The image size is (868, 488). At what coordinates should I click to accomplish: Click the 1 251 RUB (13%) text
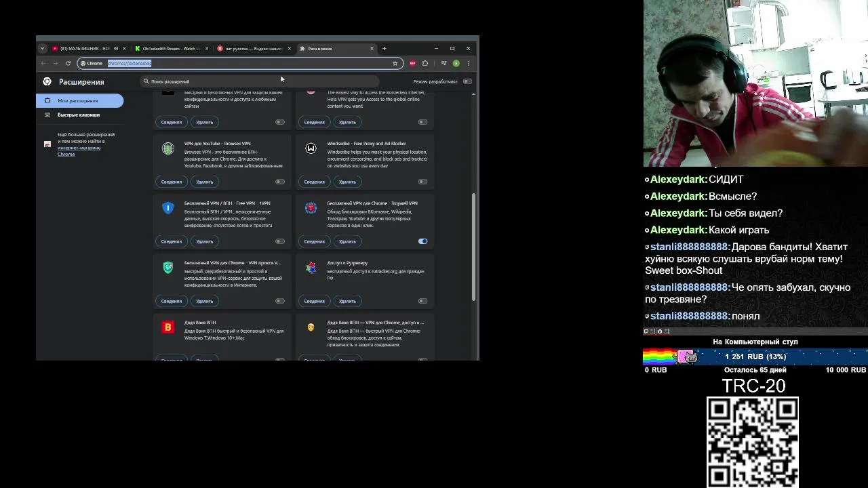tap(755, 357)
